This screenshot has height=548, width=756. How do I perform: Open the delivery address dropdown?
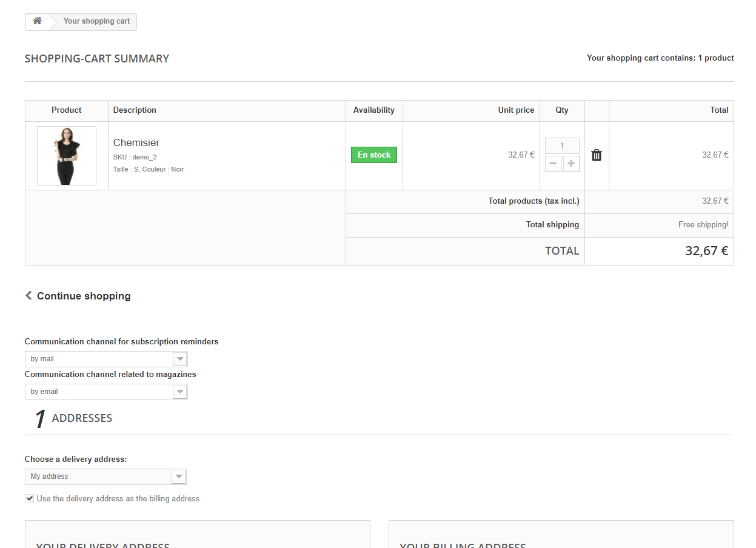coord(105,476)
